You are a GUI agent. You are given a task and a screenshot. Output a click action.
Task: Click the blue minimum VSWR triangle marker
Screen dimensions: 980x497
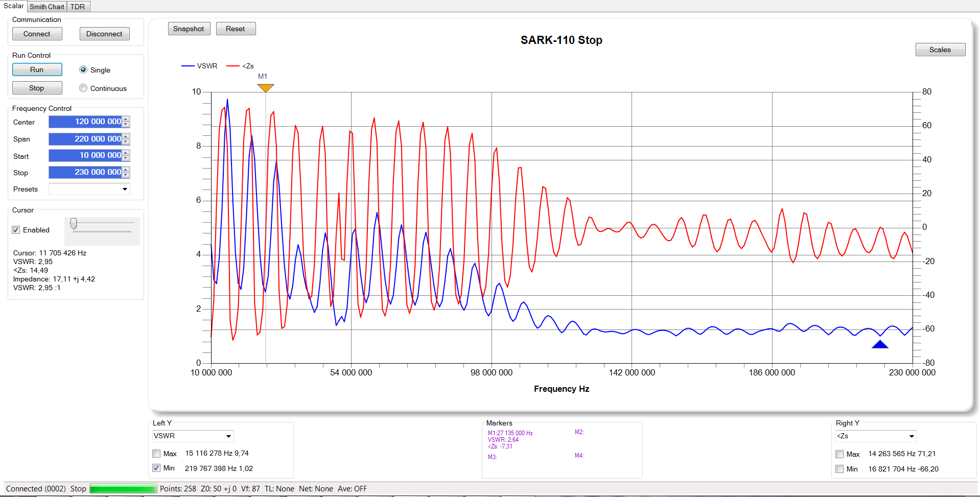[879, 345]
